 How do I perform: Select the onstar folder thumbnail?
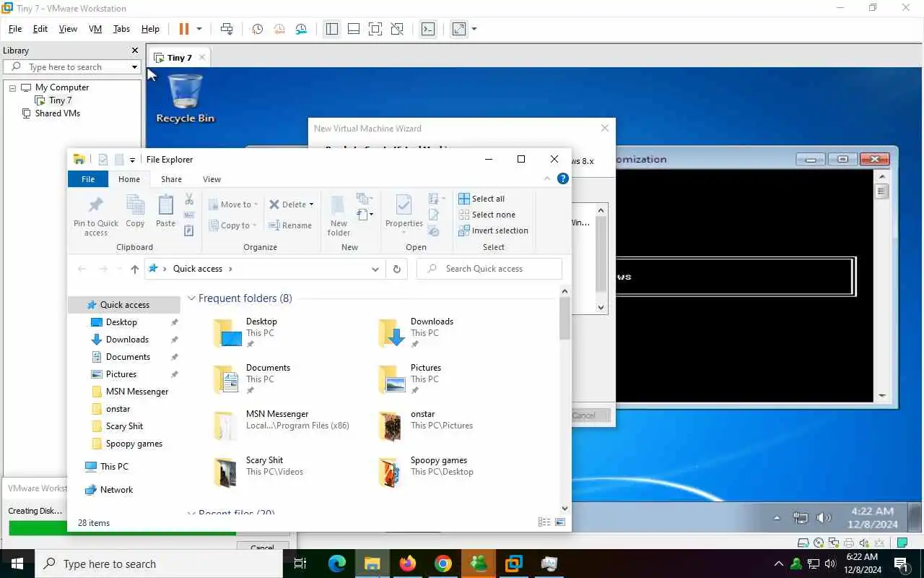390,426
